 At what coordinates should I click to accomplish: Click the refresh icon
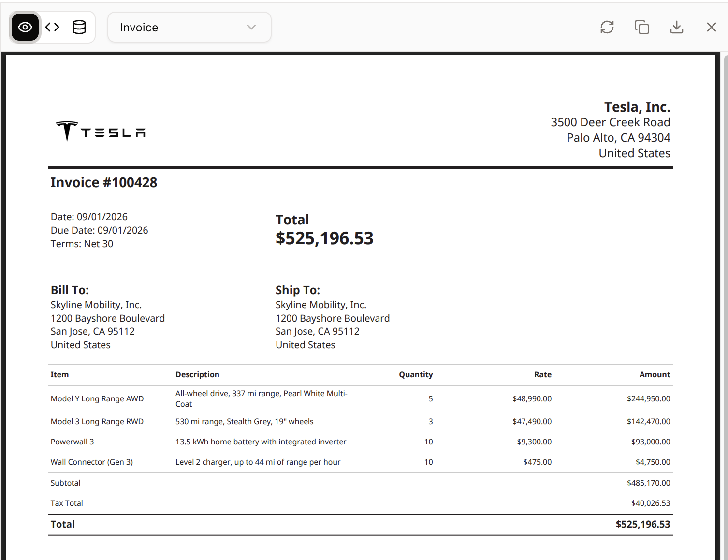(607, 27)
